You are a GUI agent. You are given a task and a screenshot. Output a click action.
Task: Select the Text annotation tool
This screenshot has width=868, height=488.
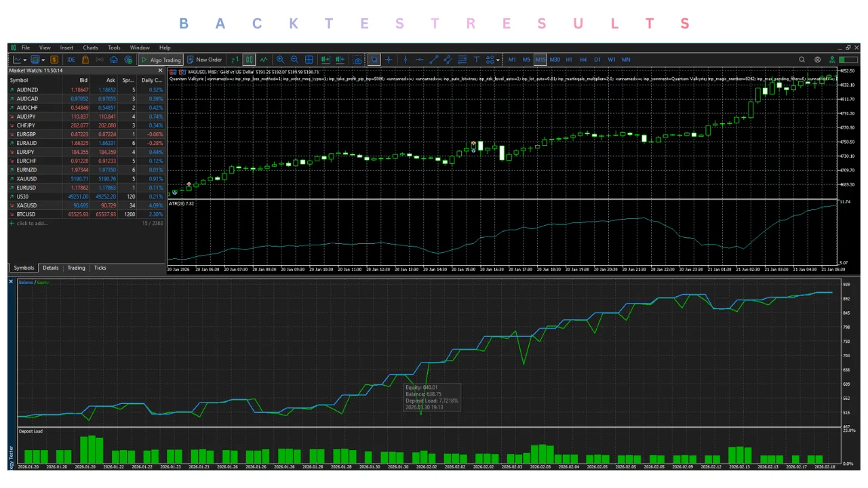point(477,60)
